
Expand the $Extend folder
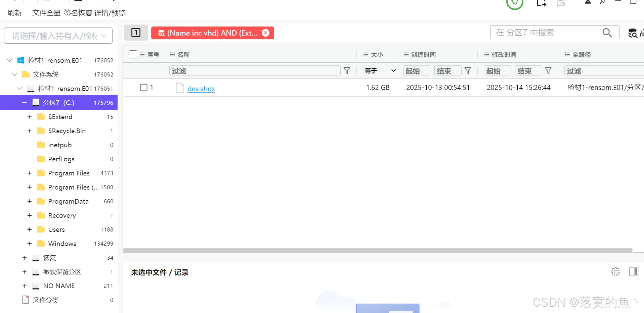tap(30, 116)
